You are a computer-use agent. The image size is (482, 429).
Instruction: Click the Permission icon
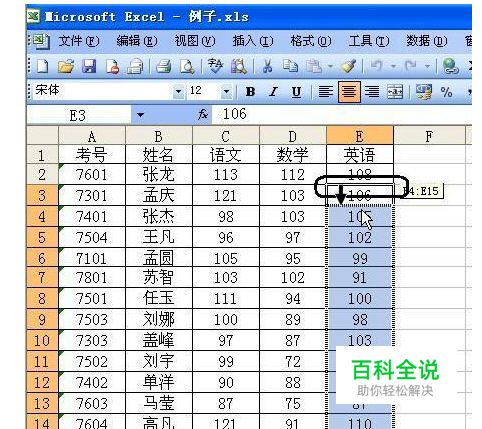[112, 66]
